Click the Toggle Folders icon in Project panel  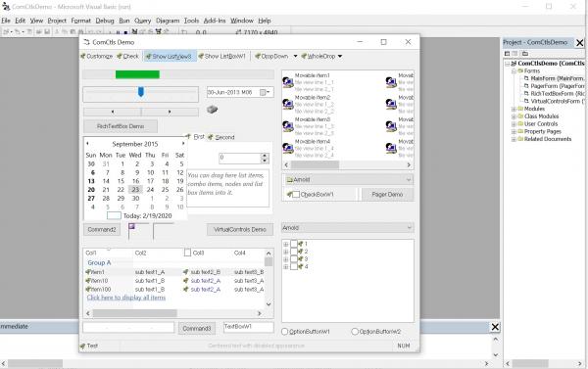(x=525, y=54)
